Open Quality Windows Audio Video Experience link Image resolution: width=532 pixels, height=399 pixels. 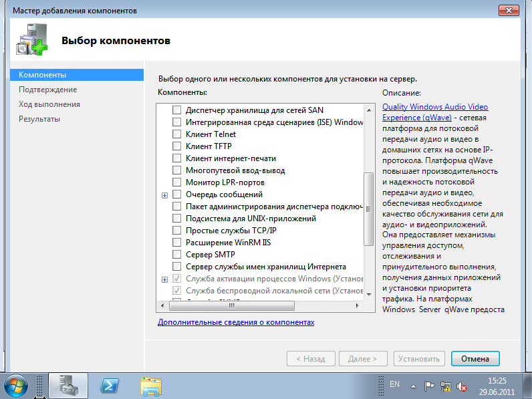pos(435,112)
